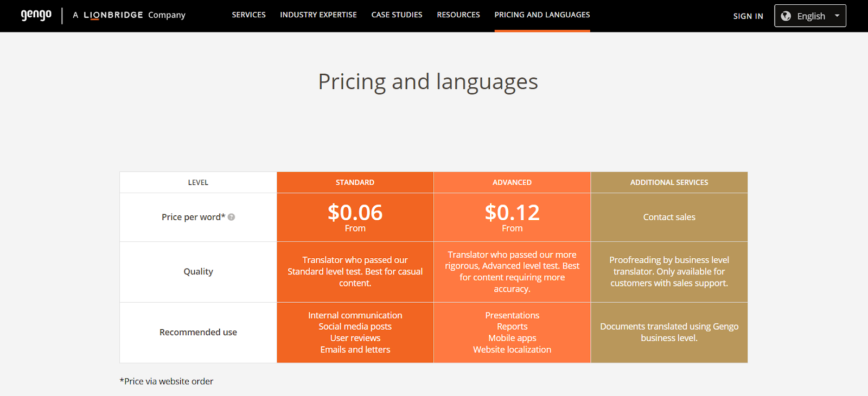
Task: Select the Standard column header
Action: (x=355, y=182)
